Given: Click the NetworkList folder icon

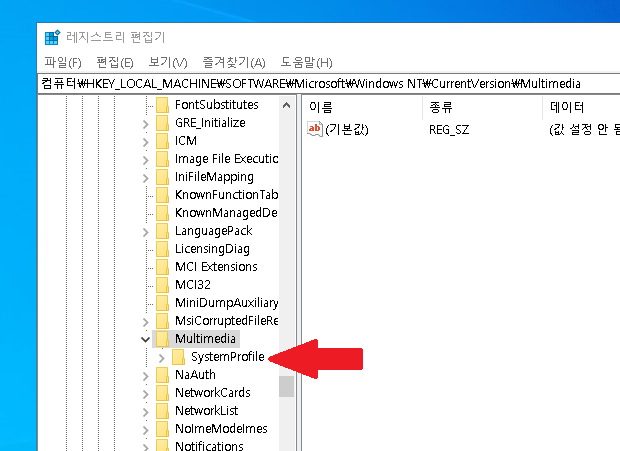Looking at the screenshot, I should (x=163, y=411).
